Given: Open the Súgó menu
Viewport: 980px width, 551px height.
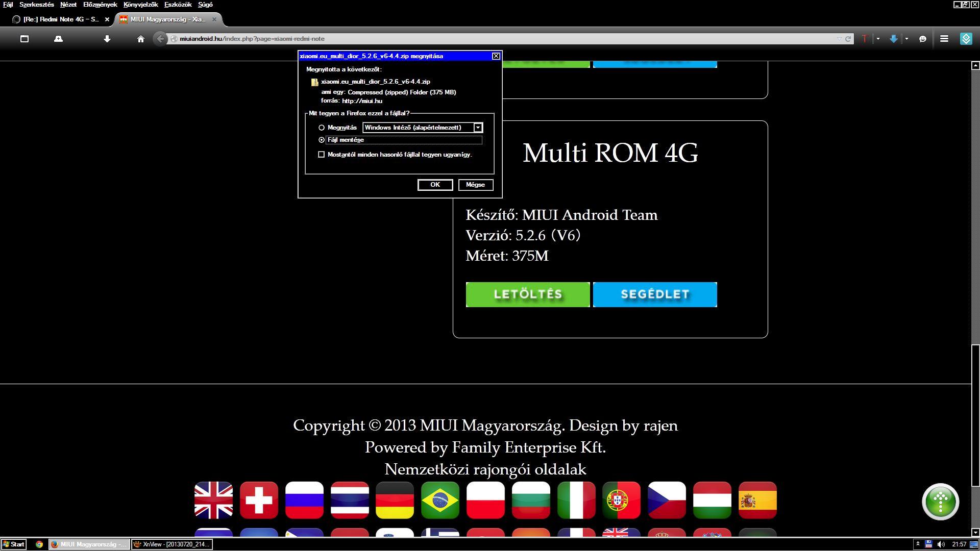Looking at the screenshot, I should point(205,5).
